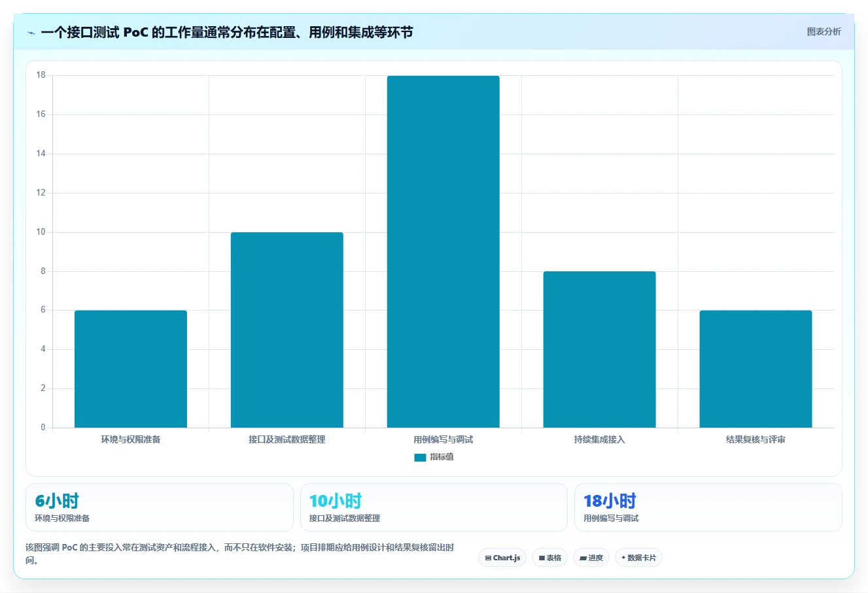This screenshot has width=868, height=593.
Task: Click the 结果复核与评审 x-axis label
Action: 755,439
